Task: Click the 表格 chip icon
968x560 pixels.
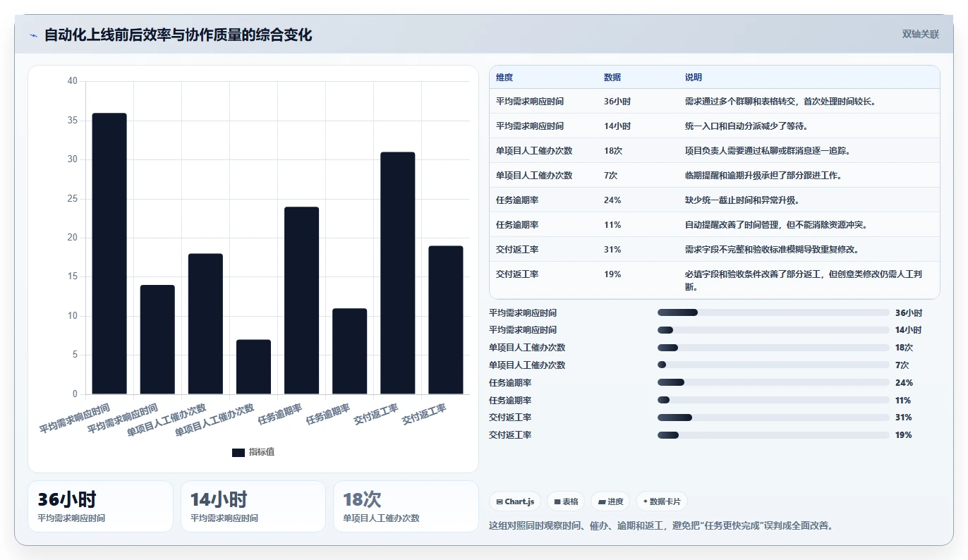Action: (x=557, y=501)
